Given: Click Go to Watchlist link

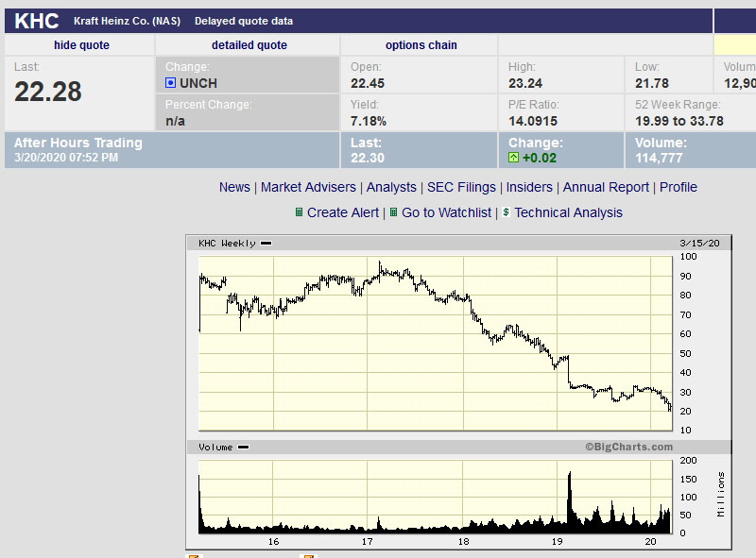Looking at the screenshot, I should 446,212.
